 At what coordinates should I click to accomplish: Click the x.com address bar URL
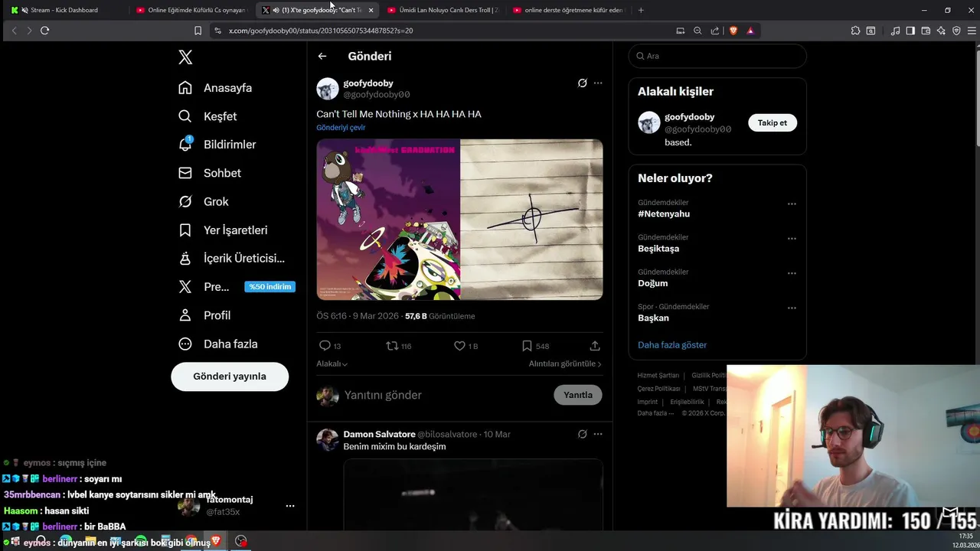[x=321, y=31]
